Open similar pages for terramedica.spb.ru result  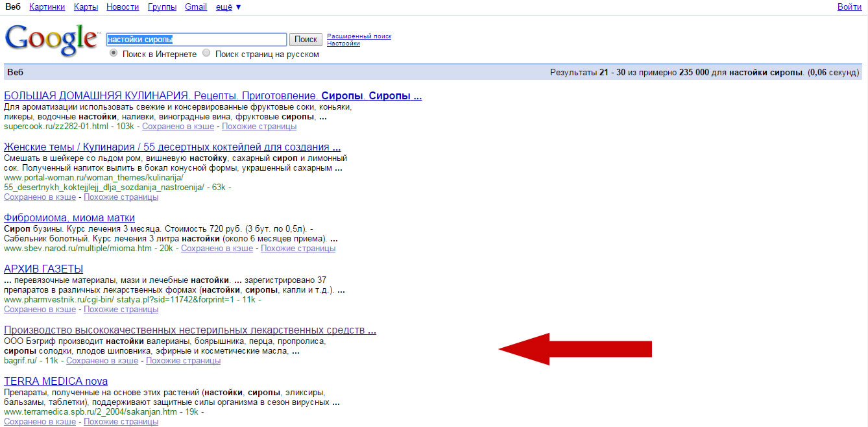(x=121, y=422)
